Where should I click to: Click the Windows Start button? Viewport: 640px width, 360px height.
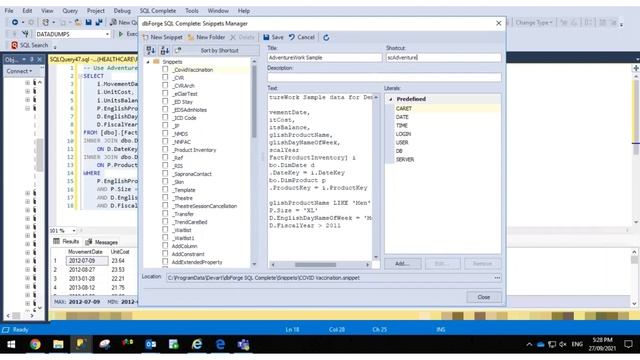11,344
